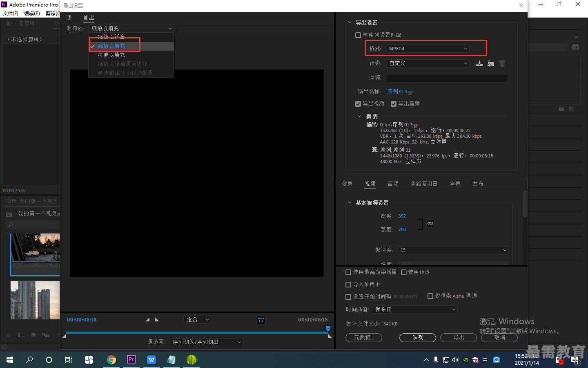Viewport: 588px width, 368px height.
Task: Click the video settings scrollbar
Action: point(525,204)
